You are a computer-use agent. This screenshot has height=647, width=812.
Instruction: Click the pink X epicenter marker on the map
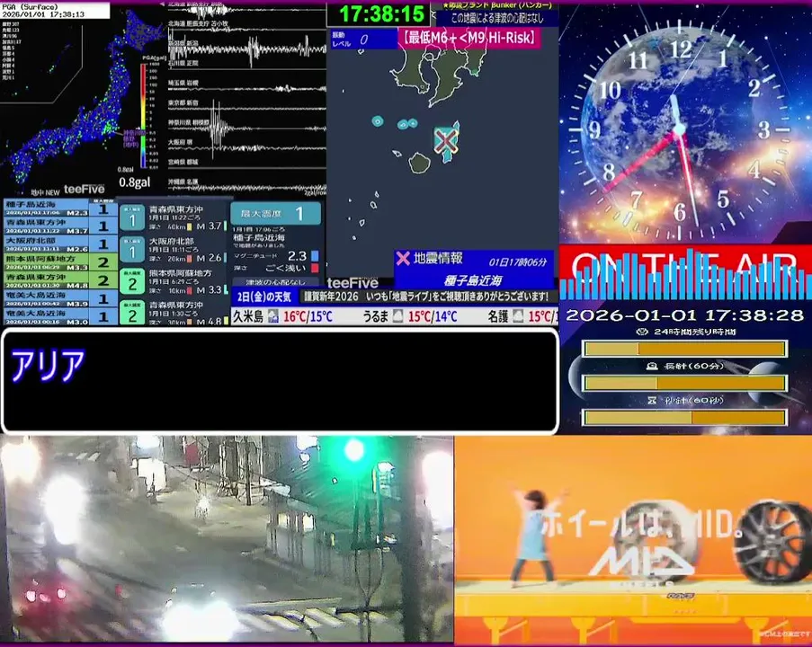[x=445, y=140]
